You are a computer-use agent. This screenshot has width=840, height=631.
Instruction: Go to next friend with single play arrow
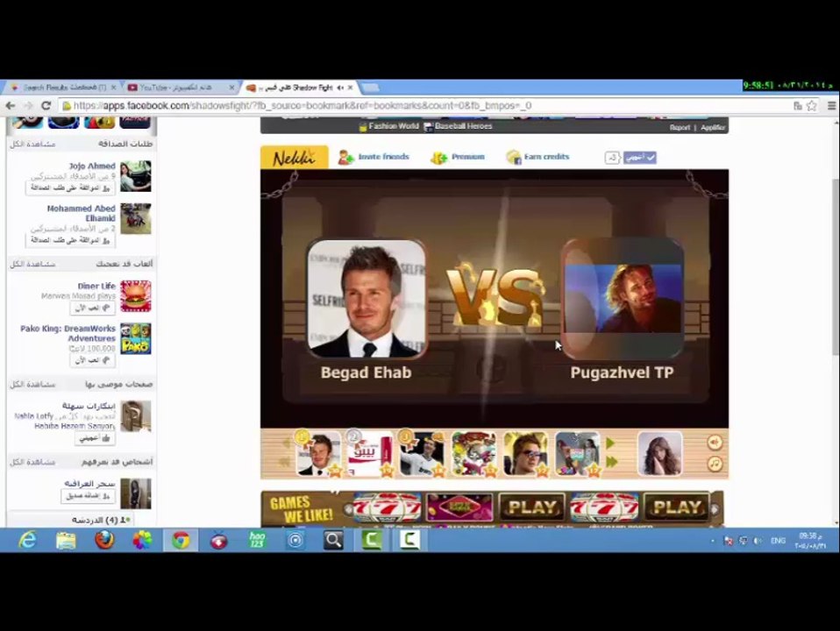pos(610,443)
